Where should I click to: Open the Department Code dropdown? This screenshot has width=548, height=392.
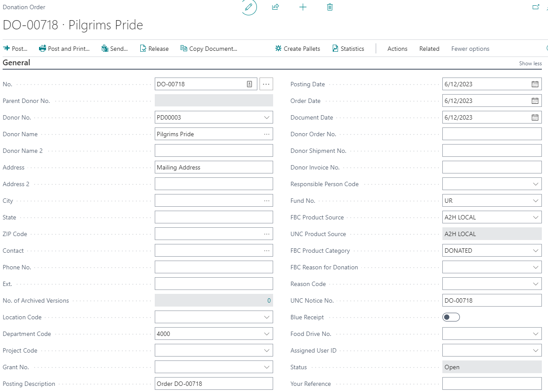coord(267,334)
